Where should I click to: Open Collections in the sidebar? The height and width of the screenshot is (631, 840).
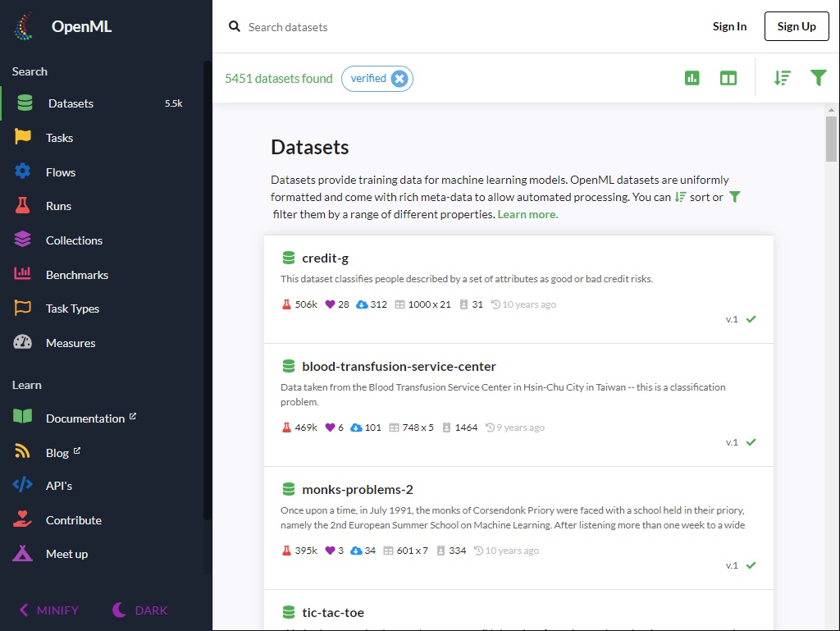coord(102,240)
